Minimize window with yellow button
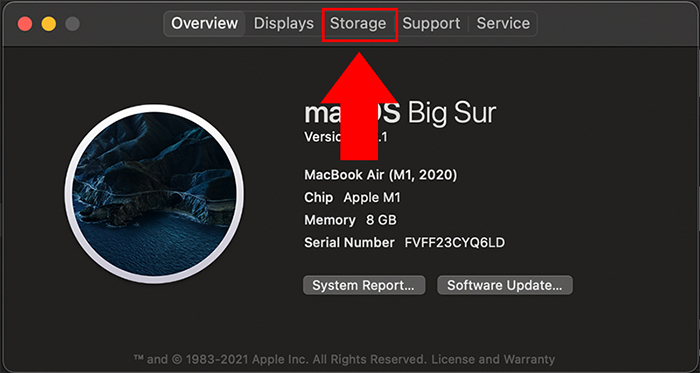 click(x=49, y=24)
